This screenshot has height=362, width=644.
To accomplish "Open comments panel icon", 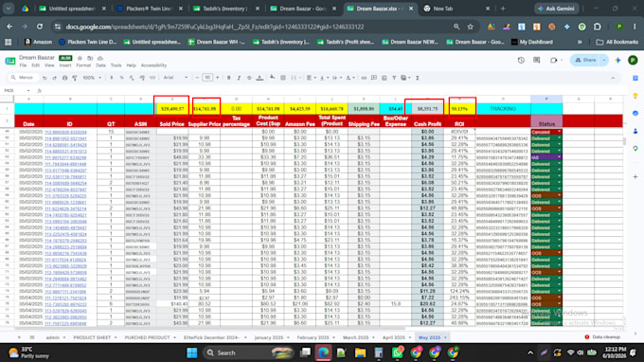I will (x=536, y=60).
